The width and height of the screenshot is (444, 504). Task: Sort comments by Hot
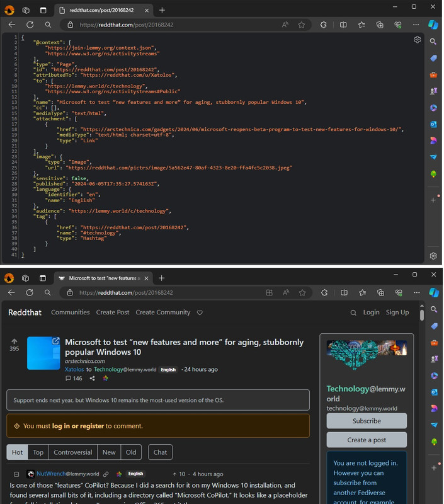tap(18, 452)
